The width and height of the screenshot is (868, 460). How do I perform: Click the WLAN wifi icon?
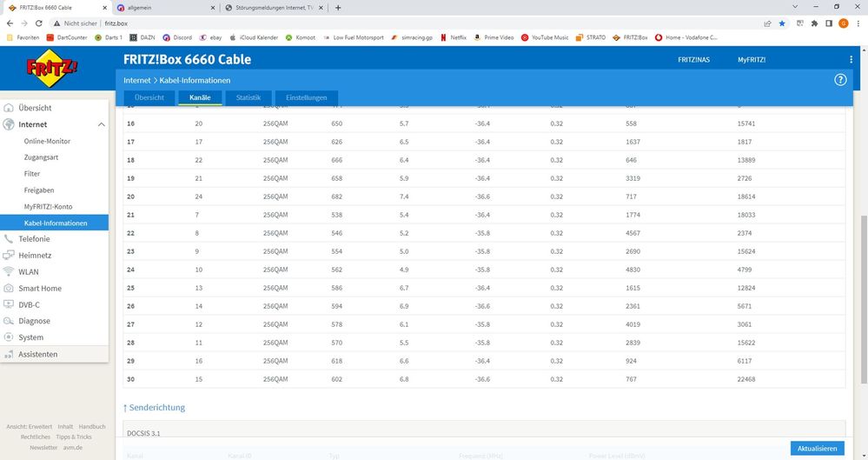pos(9,271)
